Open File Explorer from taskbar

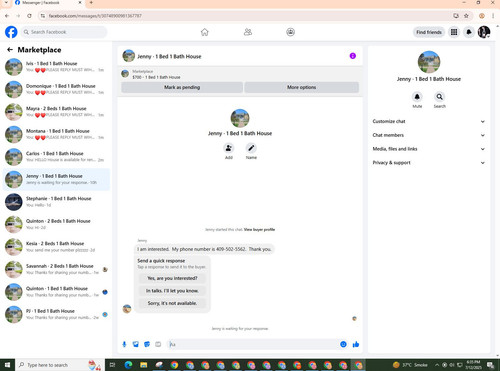click(x=144, y=365)
